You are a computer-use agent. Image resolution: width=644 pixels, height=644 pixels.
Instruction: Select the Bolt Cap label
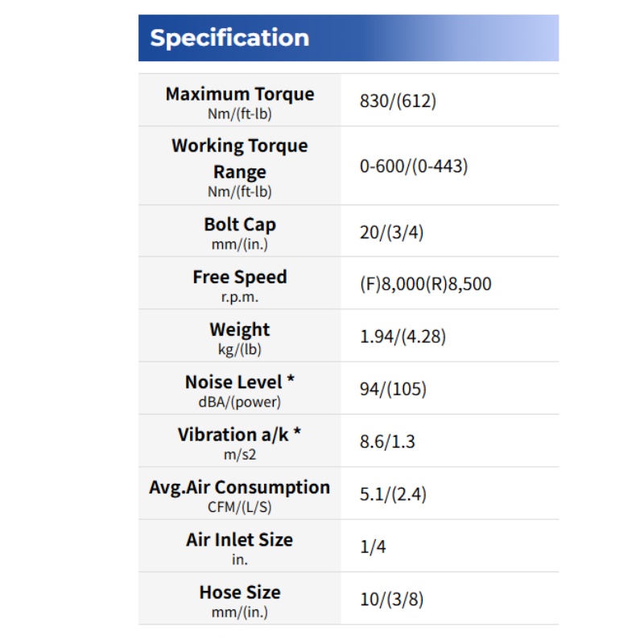coord(240,225)
